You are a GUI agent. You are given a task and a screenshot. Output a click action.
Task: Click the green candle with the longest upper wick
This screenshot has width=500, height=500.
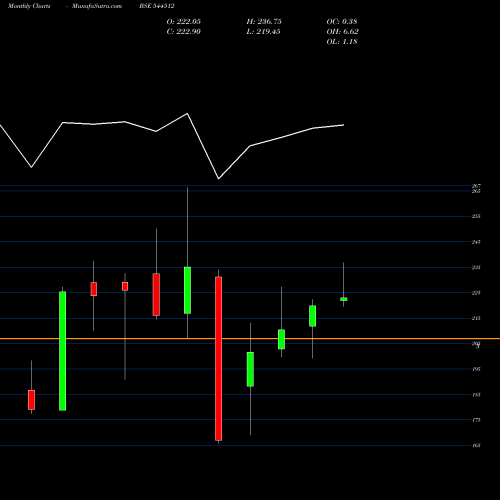coord(188,290)
